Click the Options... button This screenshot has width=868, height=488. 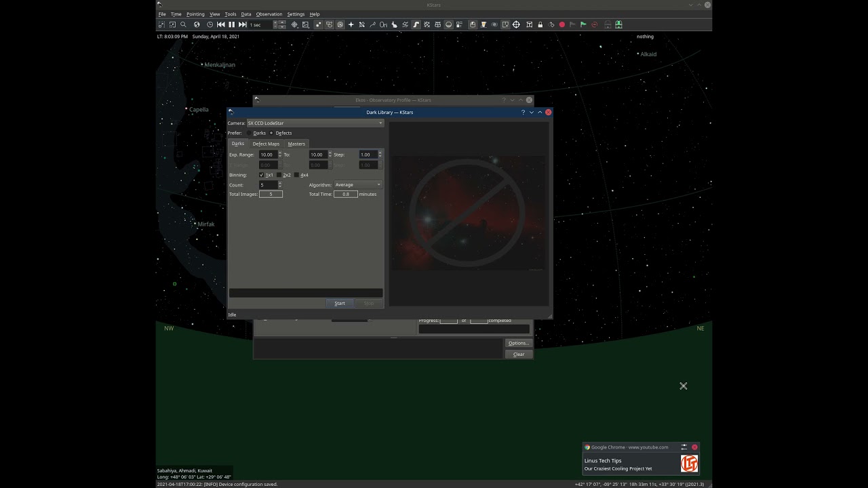pyautogui.click(x=519, y=343)
